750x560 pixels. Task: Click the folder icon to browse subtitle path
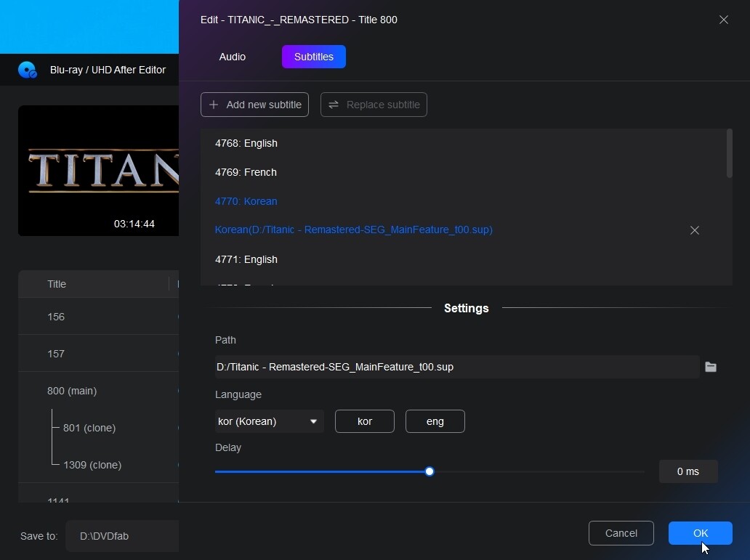[x=711, y=367]
